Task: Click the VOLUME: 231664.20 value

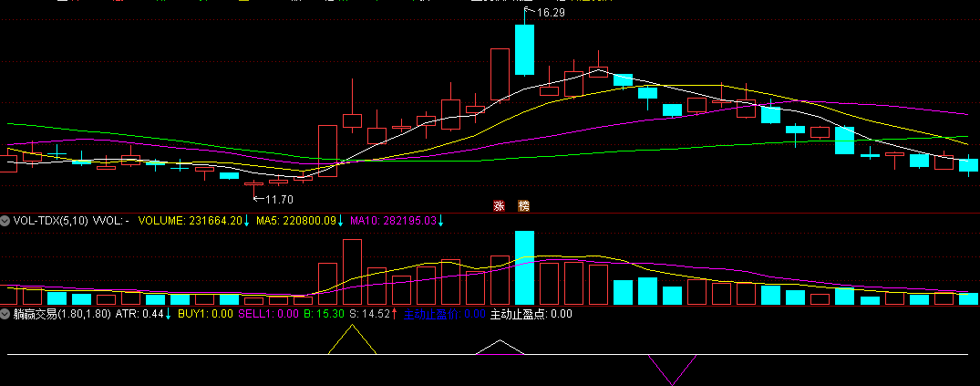Action: (x=190, y=220)
